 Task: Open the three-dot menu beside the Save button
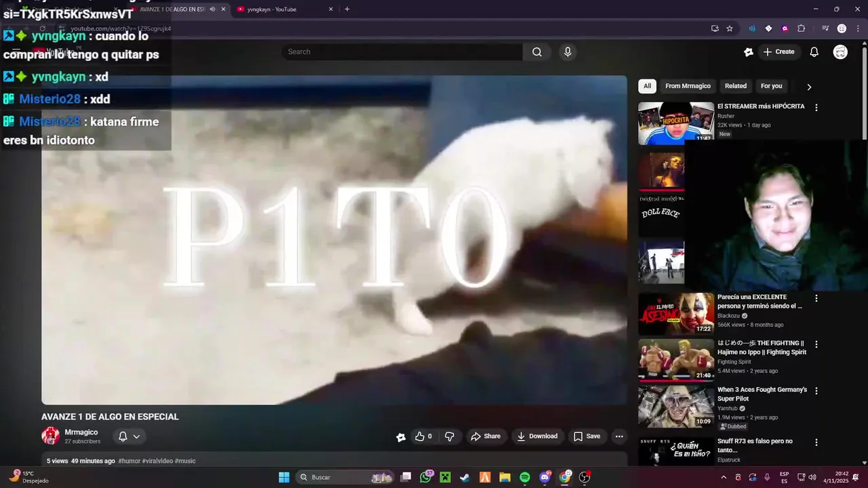(x=619, y=436)
